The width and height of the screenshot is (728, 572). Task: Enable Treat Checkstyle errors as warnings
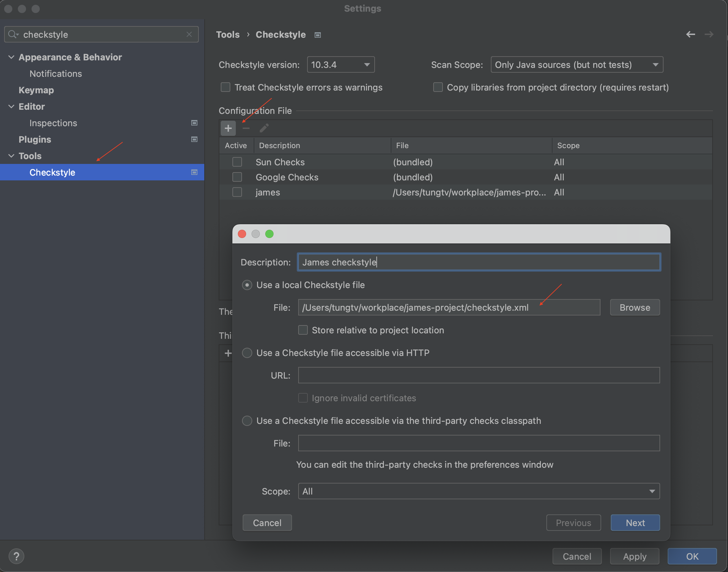[226, 87]
